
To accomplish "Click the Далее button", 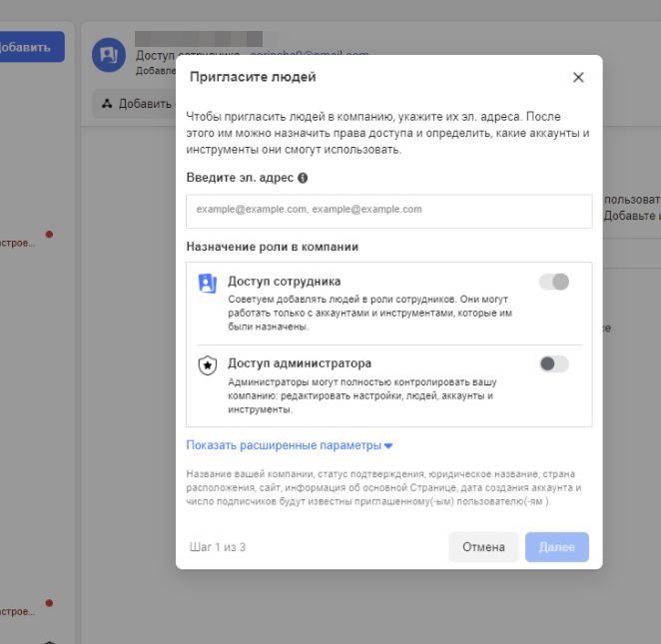I will coord(556,547).
